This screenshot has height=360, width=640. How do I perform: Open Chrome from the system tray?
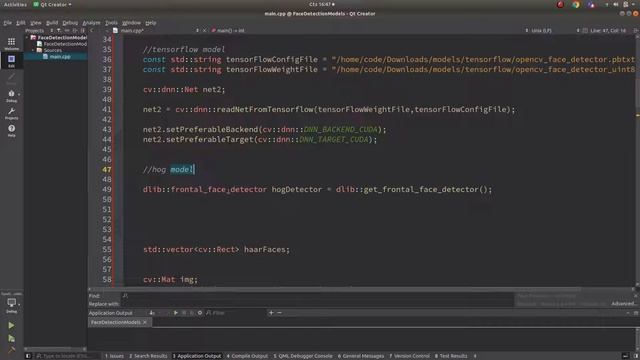point(576,4)
